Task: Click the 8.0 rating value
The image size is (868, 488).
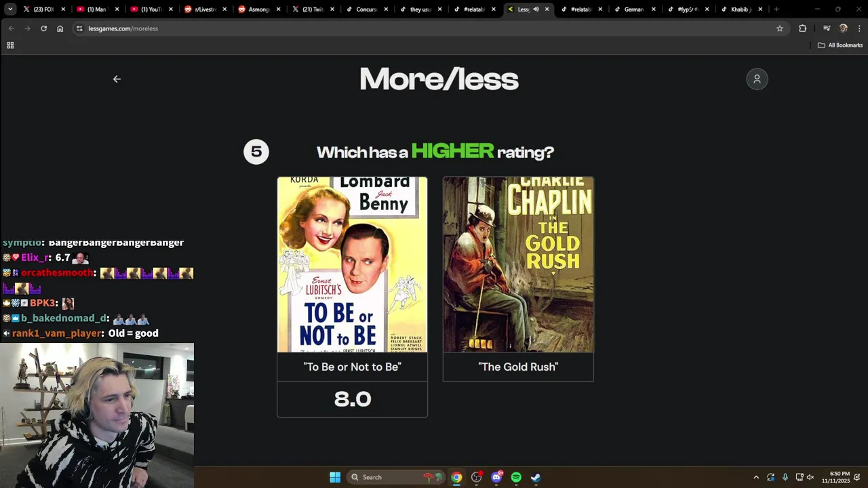Action: click(353, 399)
